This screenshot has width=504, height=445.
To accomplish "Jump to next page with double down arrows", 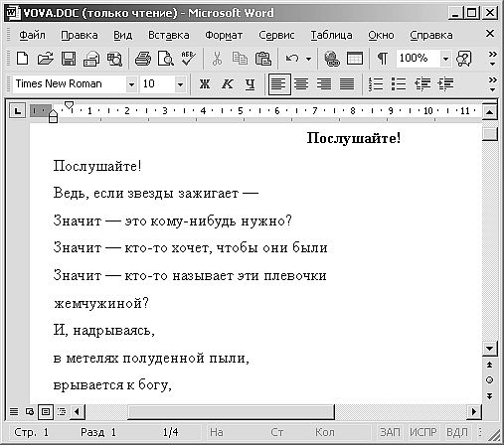I will click(x=489, y=395).
